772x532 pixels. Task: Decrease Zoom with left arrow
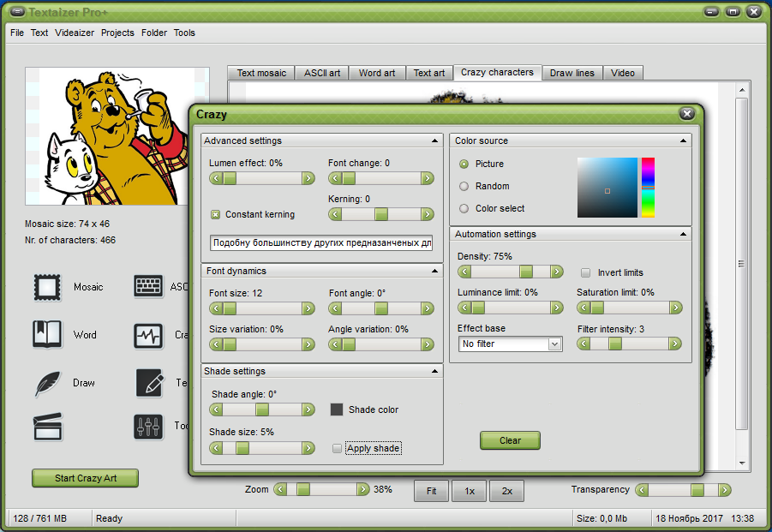(x=279, y=489)
